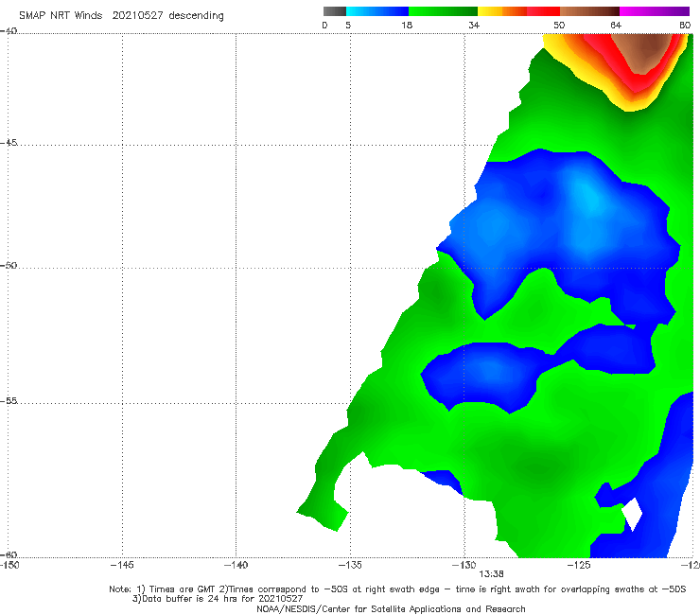This screenshot has height=615, width=700.
Task: Click the light-blue segment of the color scale
Action: [x=377, y=11]
